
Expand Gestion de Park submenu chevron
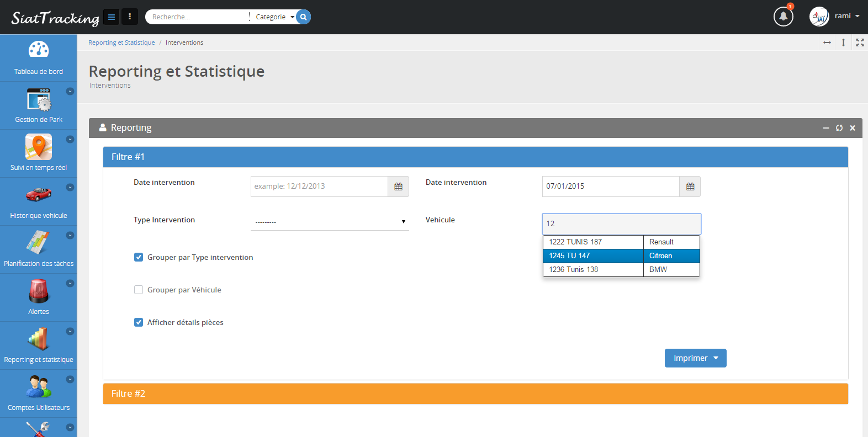[70, 92]
